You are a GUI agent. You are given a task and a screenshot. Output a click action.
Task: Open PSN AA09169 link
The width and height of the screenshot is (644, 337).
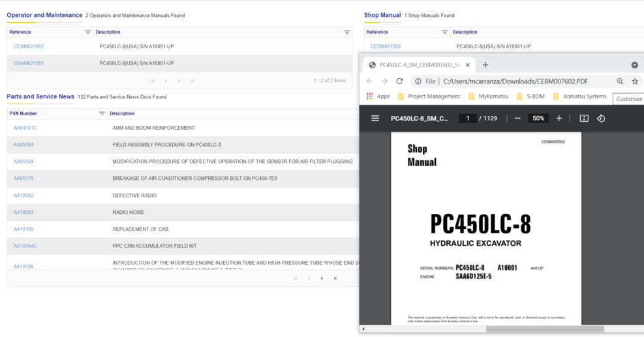(x=23, y=161)
